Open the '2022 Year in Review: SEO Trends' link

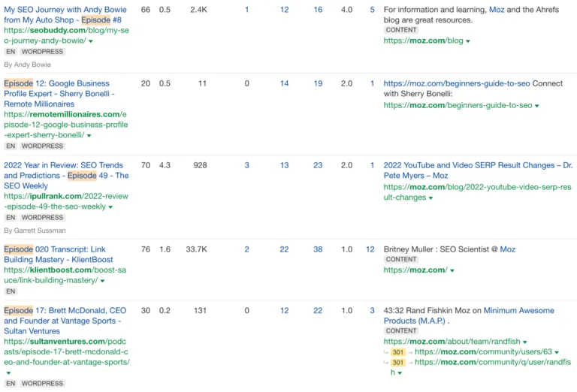(x=66, y=176)
